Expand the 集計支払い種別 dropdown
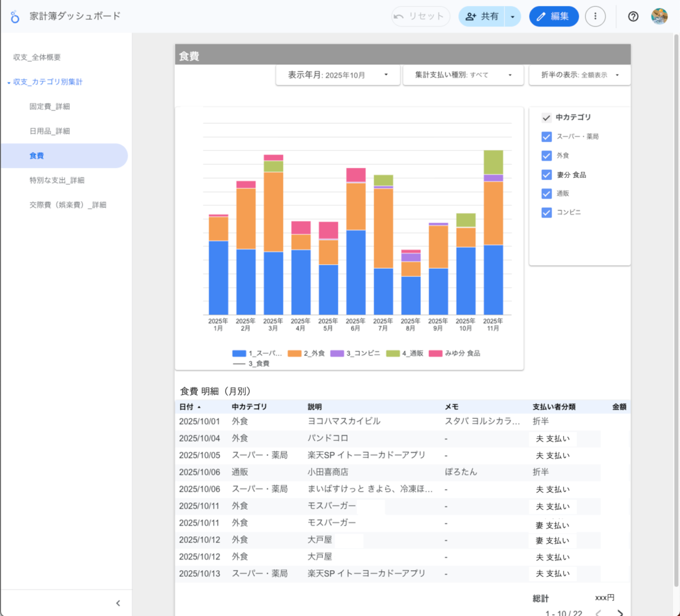 click(464, 76)
